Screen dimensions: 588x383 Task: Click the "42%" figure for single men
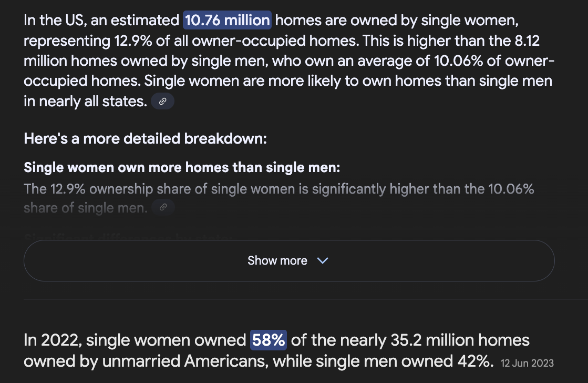click(x=475, y=361)
